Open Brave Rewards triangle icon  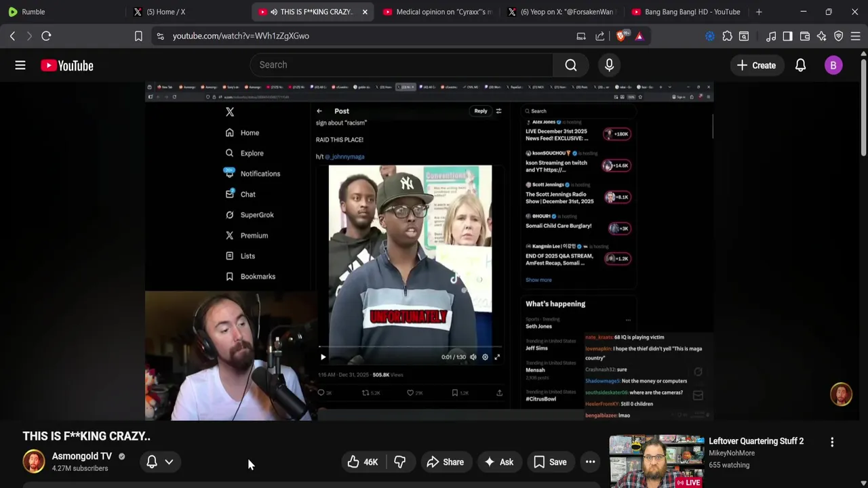639,36
